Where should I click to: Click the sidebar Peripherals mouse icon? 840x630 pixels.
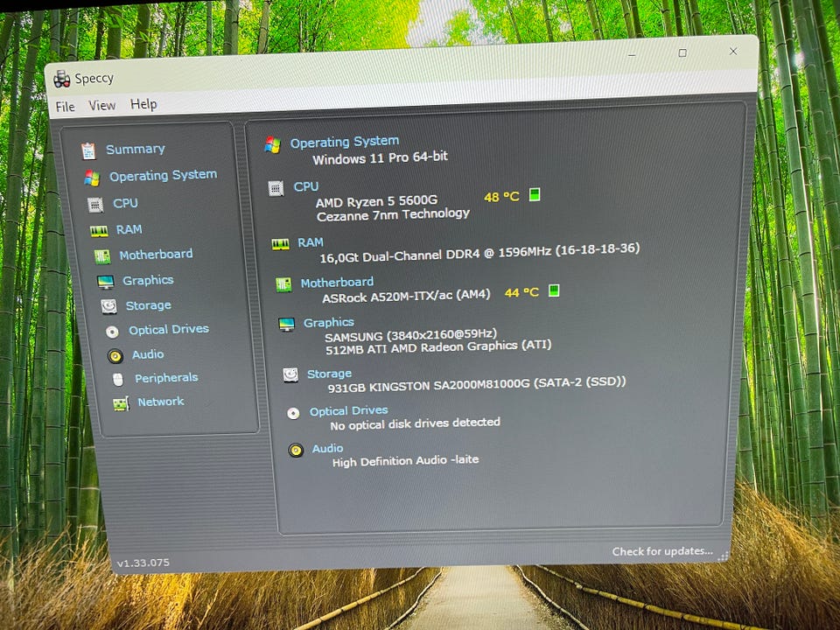click(x=118, y=380)
